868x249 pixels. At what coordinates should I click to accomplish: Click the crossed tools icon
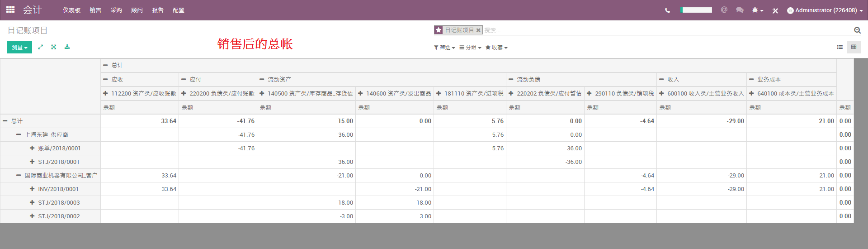point(775,10)
